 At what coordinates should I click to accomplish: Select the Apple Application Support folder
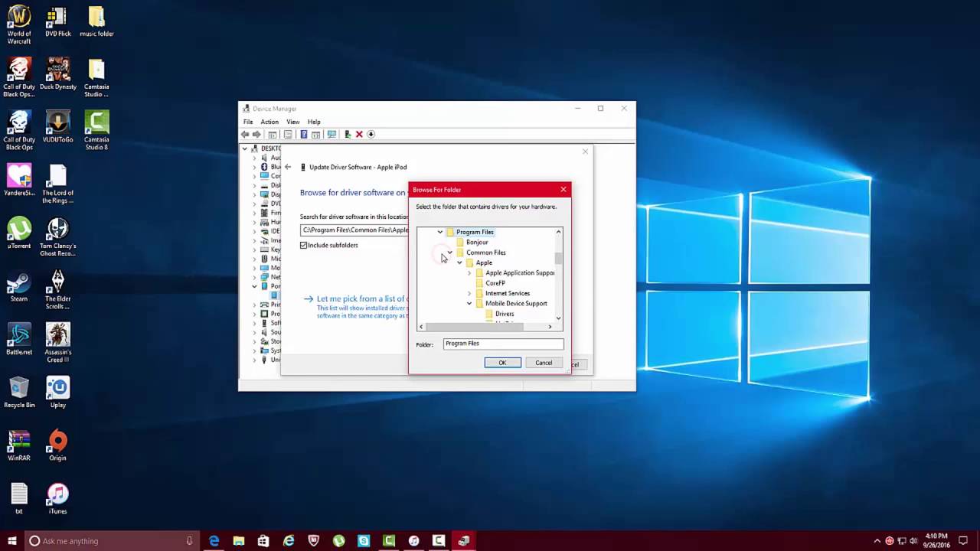[519, 272]
